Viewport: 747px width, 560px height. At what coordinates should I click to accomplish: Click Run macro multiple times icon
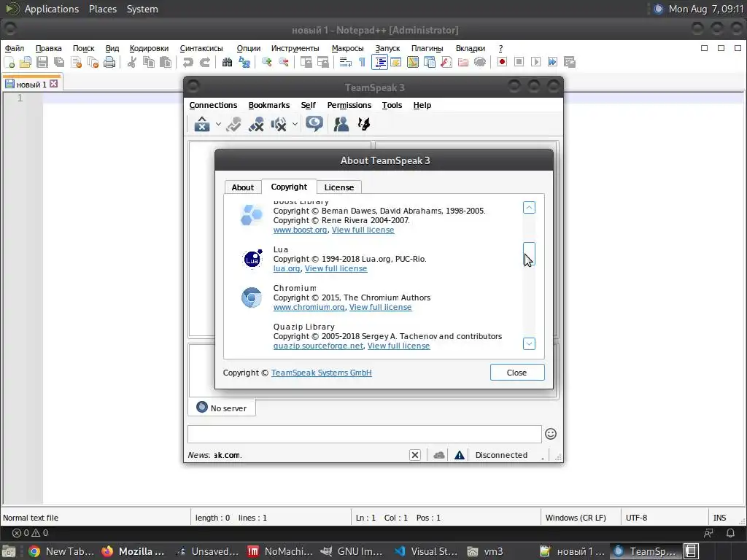click(553, 62)
